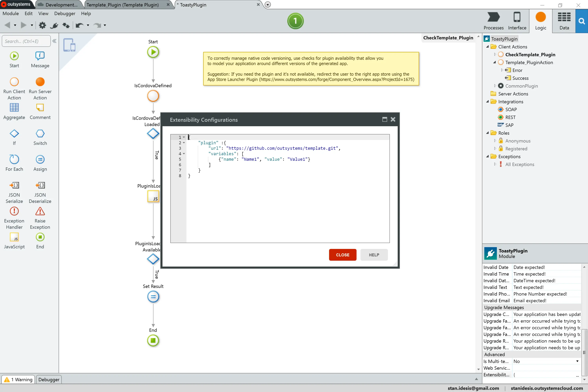Switch to the Template_Plugin tab
This screenshot has height=392, width=588.
(x=122, y=5)
